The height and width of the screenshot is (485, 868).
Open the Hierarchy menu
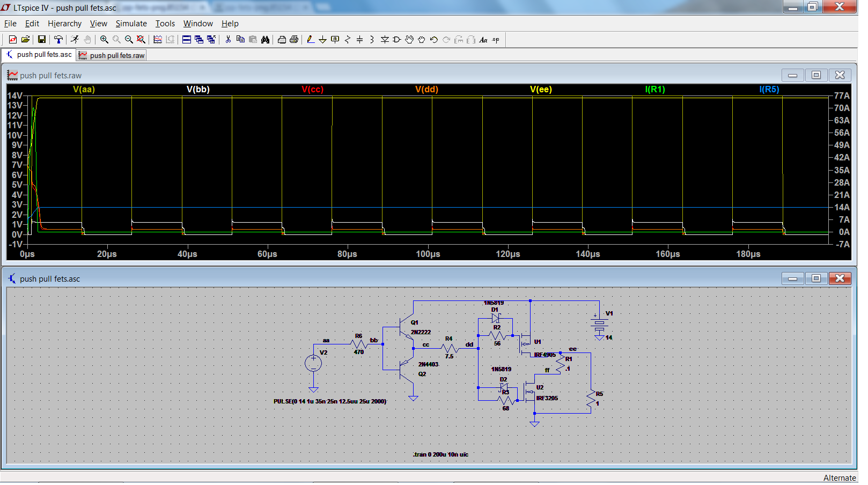coord(65,24)
